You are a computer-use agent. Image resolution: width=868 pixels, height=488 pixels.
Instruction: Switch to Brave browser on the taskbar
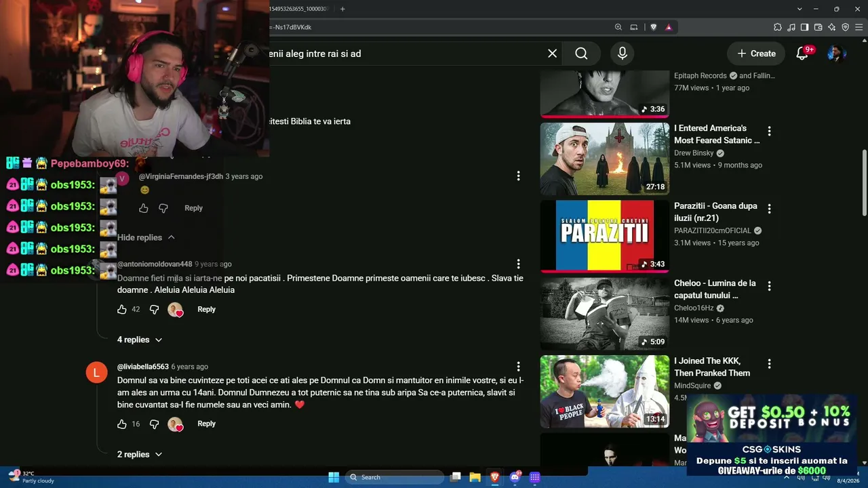(495, 477)
